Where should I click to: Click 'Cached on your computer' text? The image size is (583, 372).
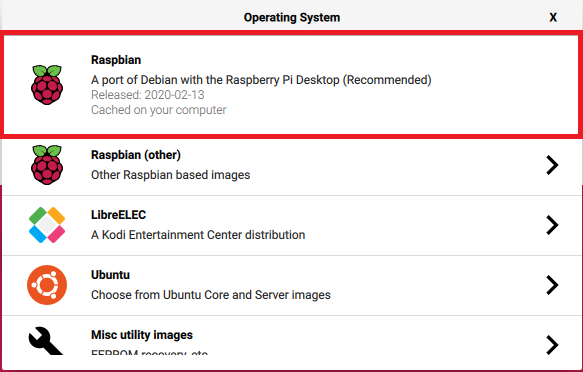159,110
